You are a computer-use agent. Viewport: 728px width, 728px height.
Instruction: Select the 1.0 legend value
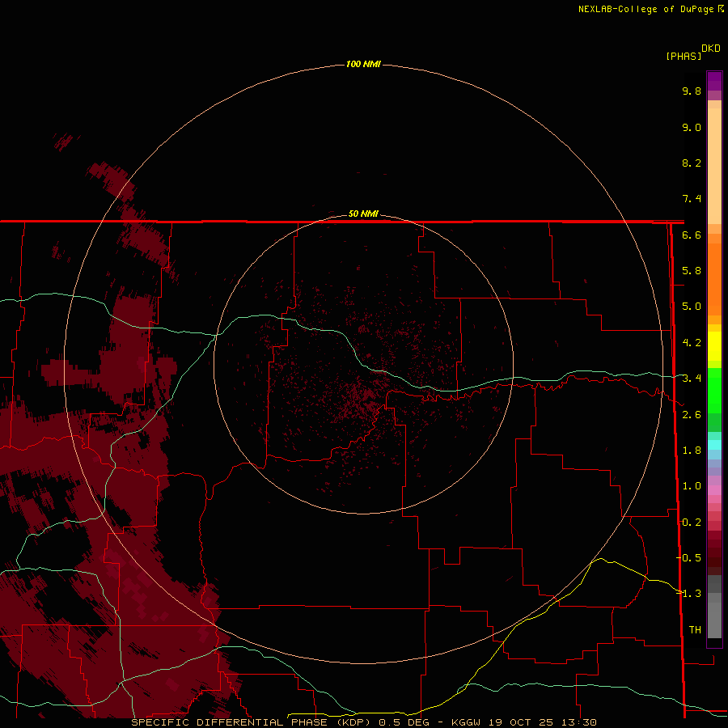[x=692, y=486]
